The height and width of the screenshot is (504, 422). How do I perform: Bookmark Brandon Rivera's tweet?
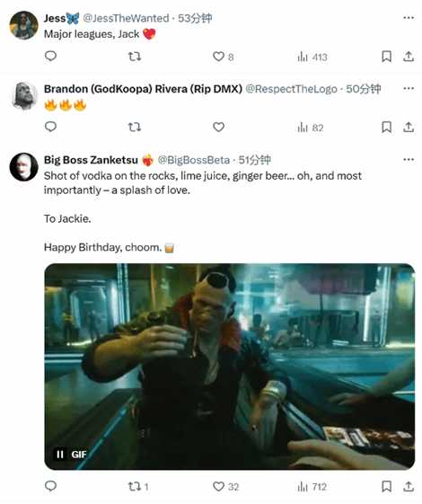386,128
